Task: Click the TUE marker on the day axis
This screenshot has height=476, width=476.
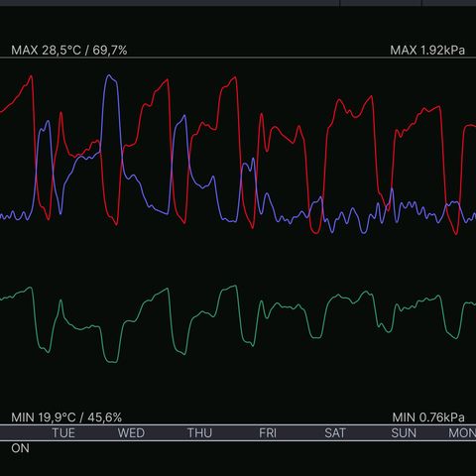Action: pos(63,433)
